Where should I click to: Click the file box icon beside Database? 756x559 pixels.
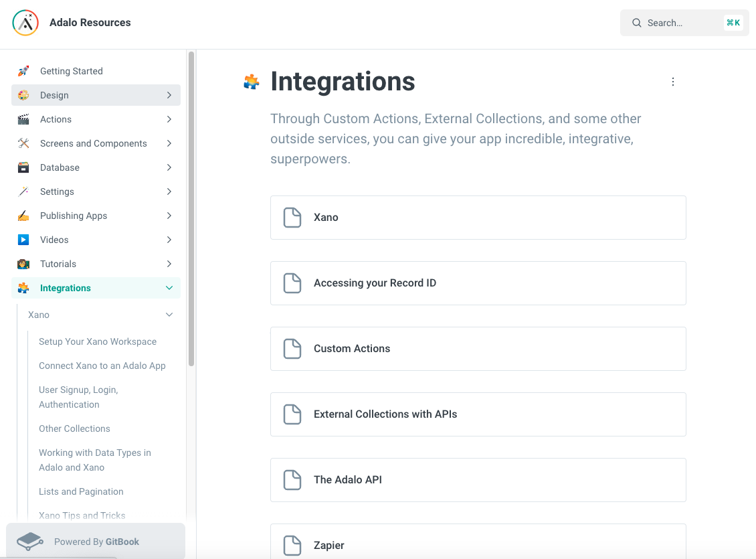(23, 167)
